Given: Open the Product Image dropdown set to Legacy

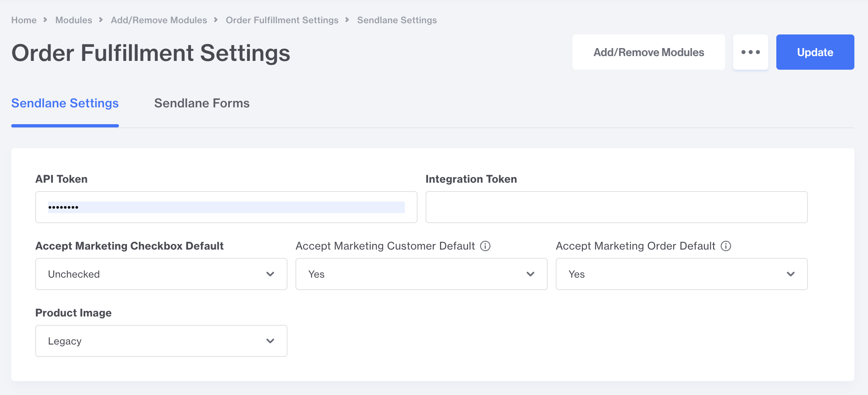Looking at the screenshot, I should click(x=161, y=341).
